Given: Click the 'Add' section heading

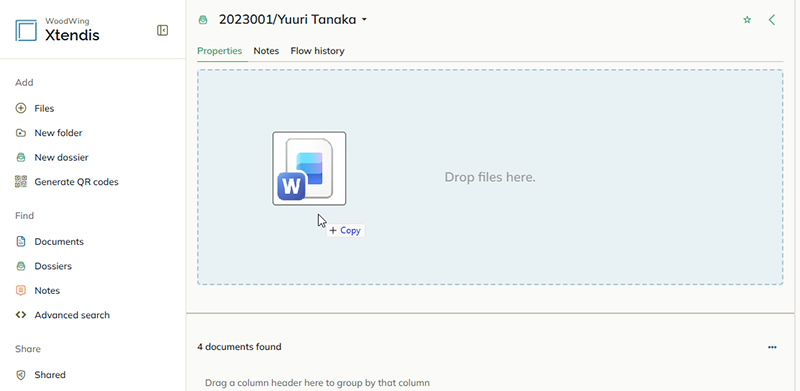Looking at the screenshot, I should coord(24,82).
